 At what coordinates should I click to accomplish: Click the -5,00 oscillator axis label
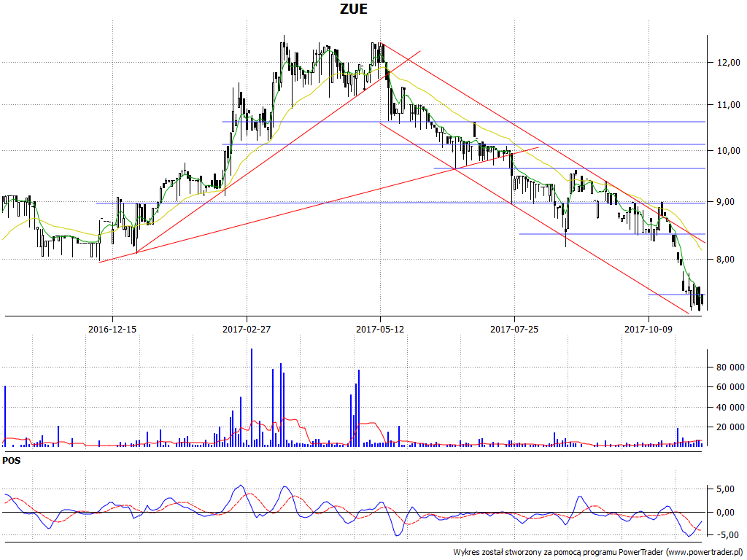pyautogui.click(x=729, y=535)
